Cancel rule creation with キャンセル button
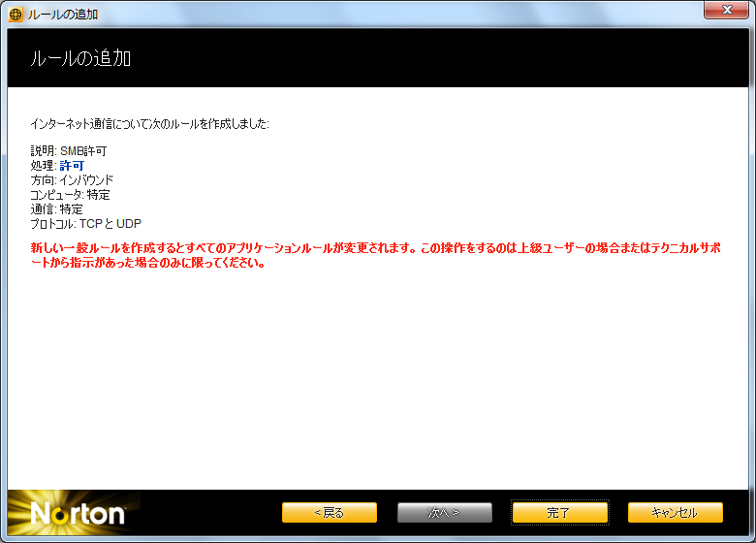Viewport: 756px width, 543px height. click(675, 512)
